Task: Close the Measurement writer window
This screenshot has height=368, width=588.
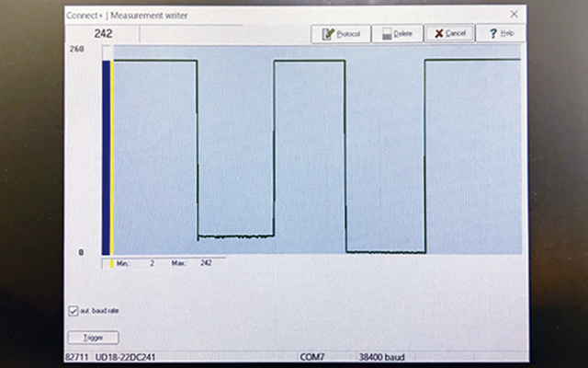Action: click(x=514, y=14)
